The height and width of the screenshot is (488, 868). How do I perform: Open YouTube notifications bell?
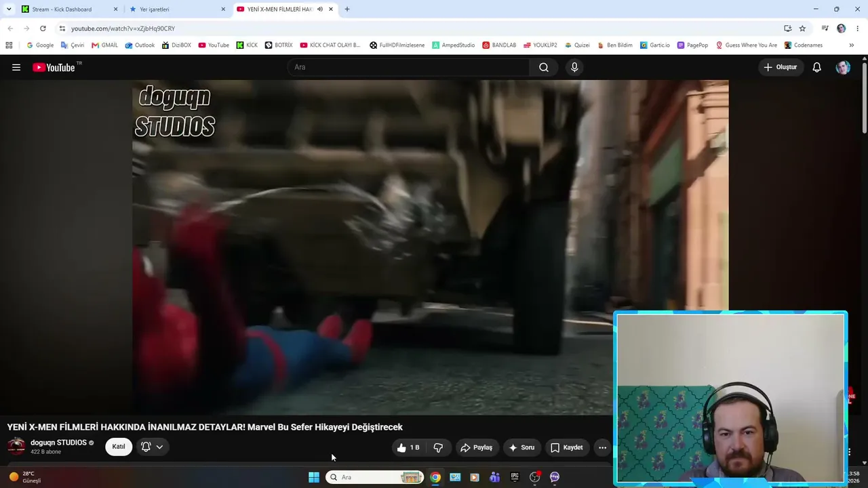(x=817, y=67)
